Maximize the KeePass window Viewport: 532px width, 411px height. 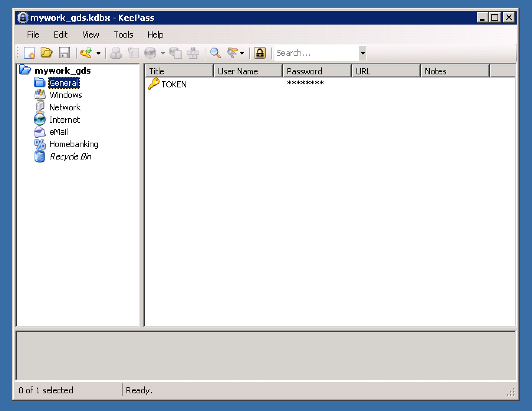495,17
